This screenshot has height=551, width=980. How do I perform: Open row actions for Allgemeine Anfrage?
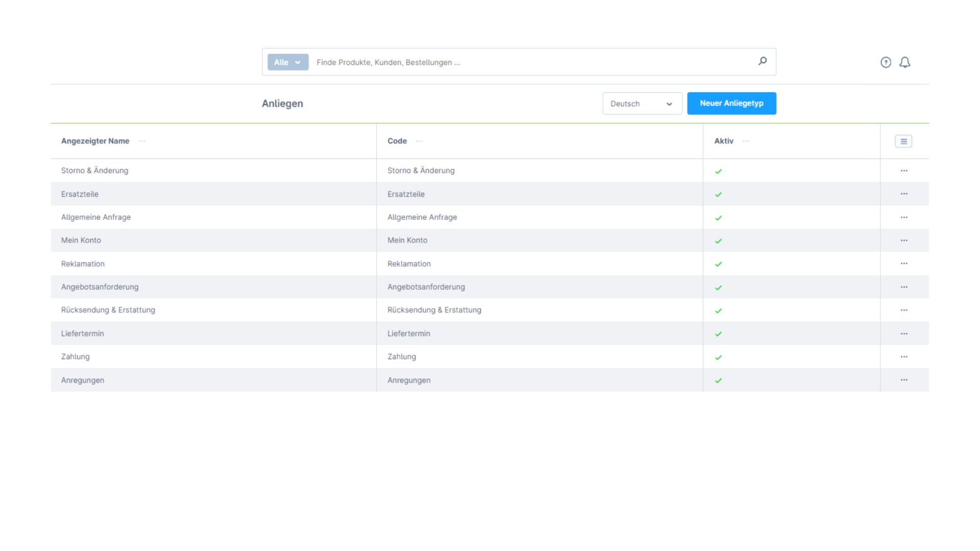click(x=904, y=217)
